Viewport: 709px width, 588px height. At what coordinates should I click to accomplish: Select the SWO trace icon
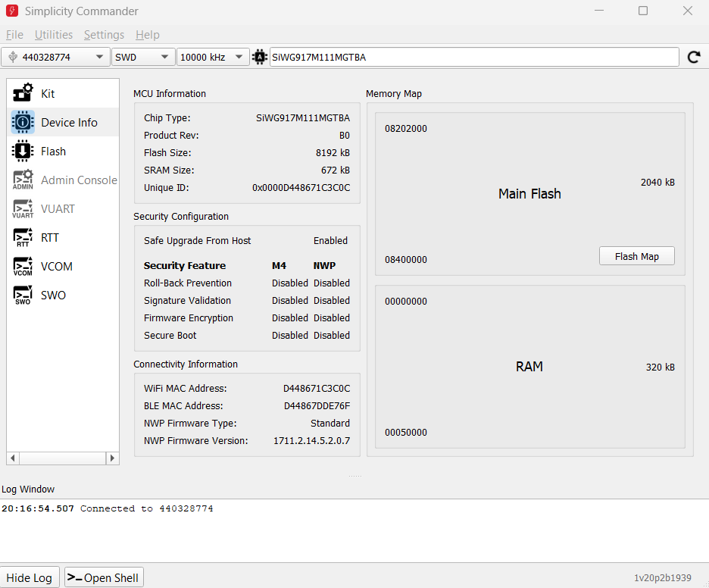(23, 295)
